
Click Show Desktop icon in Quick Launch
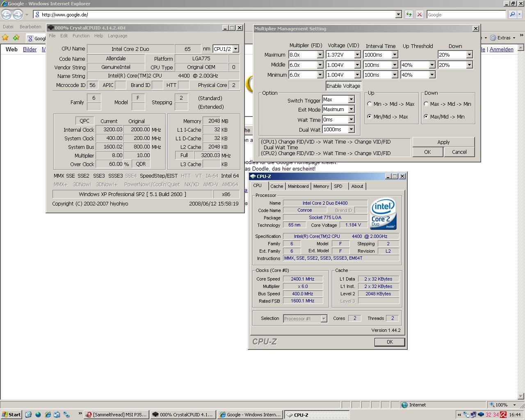point(28,415)
